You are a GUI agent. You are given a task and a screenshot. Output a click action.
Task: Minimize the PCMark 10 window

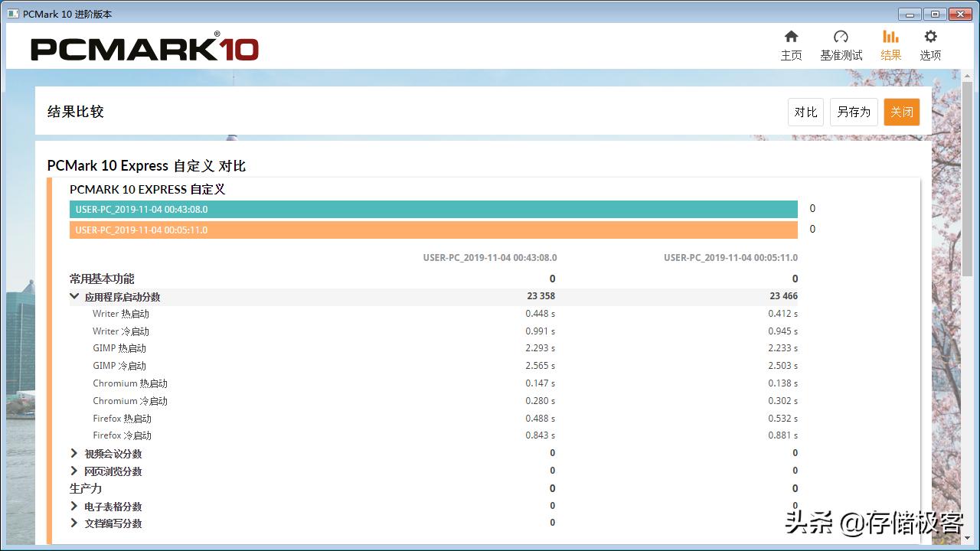coord(910,14)
